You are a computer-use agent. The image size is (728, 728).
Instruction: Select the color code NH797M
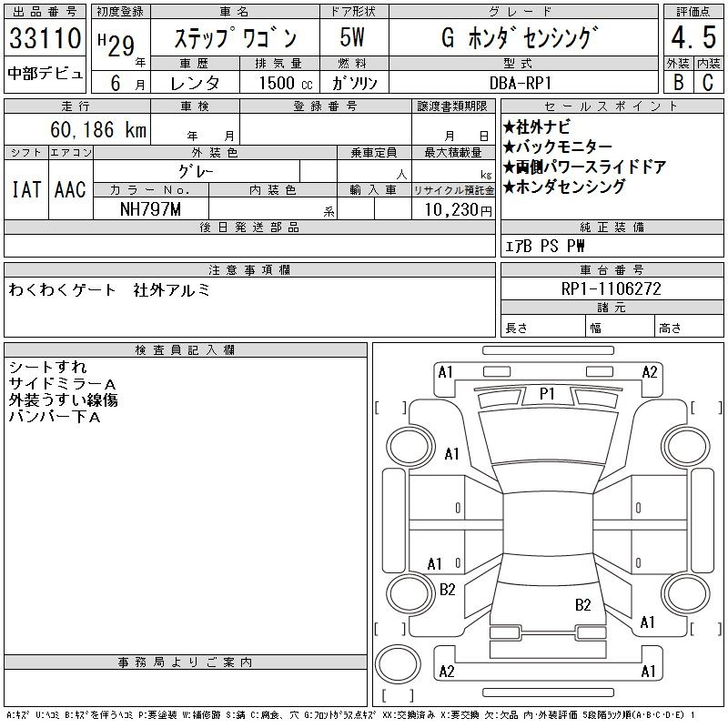[151, 209]
